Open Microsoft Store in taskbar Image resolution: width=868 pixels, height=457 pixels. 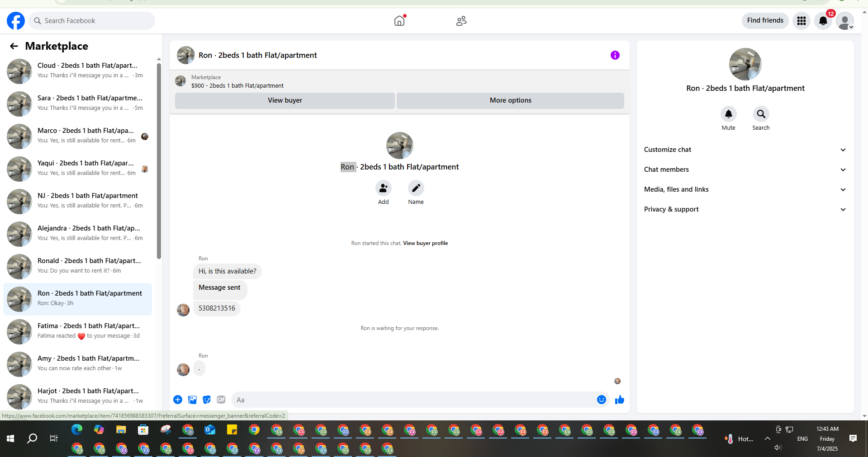tap(143, 429)
